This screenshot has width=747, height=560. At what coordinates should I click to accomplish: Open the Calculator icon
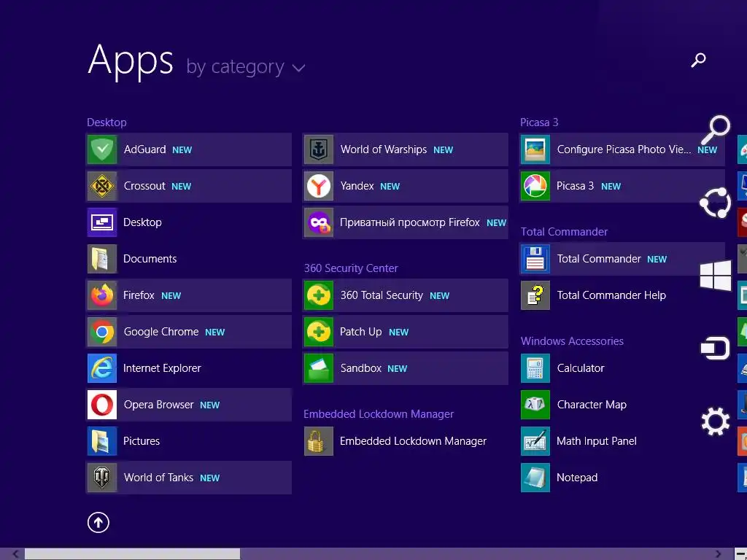click(535, 368)
